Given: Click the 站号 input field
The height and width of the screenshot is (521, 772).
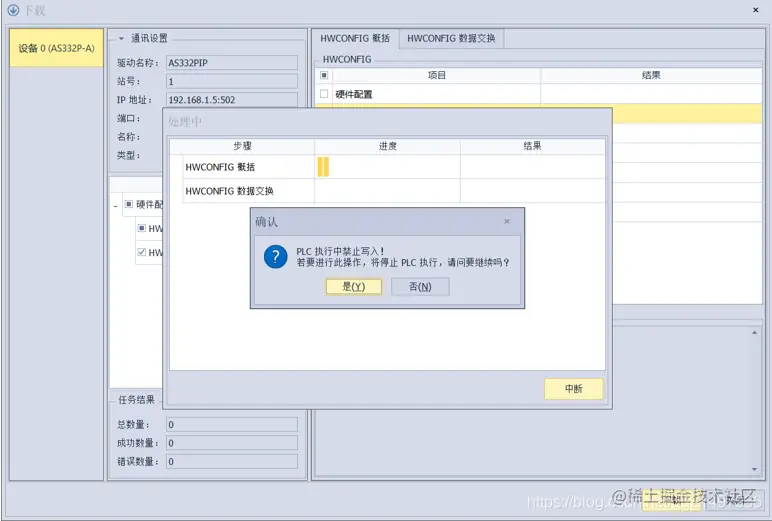Looking at the screenshot, I should pos(232,81).
